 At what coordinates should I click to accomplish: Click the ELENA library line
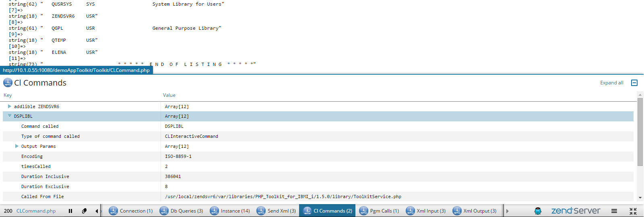coord(53,52)
